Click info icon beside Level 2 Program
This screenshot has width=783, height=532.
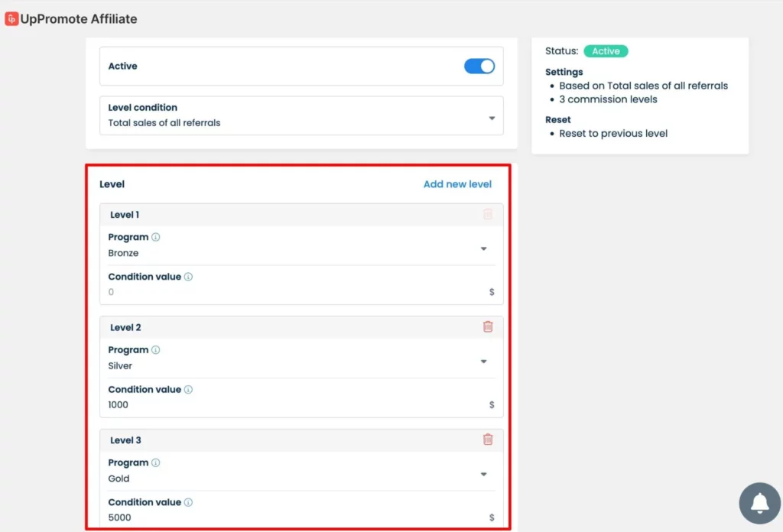click(156, 350)
